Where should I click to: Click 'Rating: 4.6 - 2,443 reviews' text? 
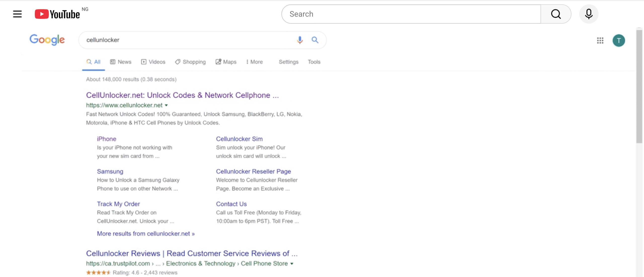pyautogui.click(x=145, y=272)
